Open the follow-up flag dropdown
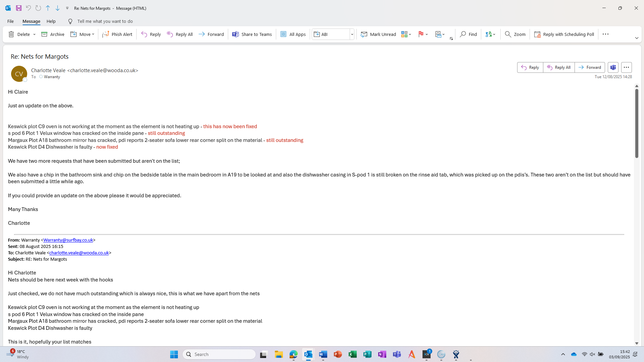Image resolution: width=644 pixels, height=362 pixels. point(427,34)
